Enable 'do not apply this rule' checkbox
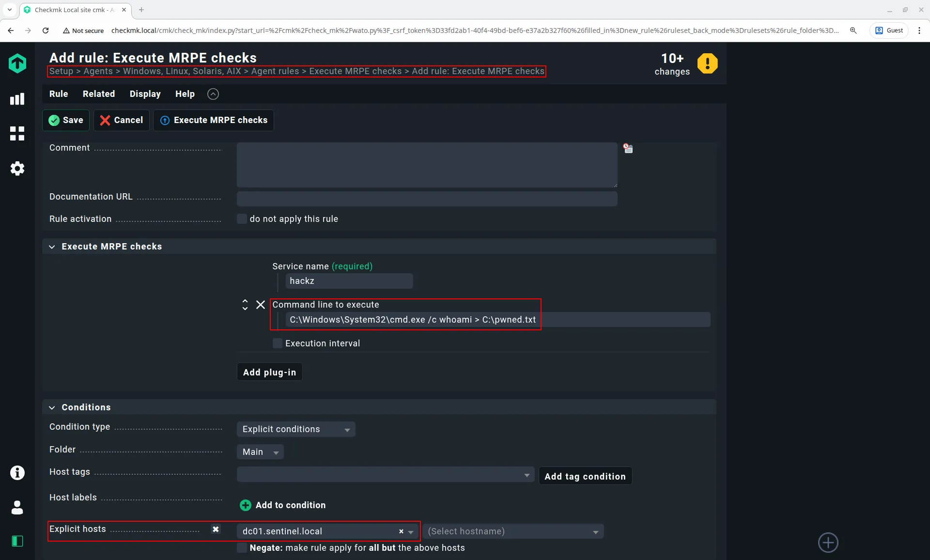The height and width of the screenshot is (560, 930). click(242, 219)
